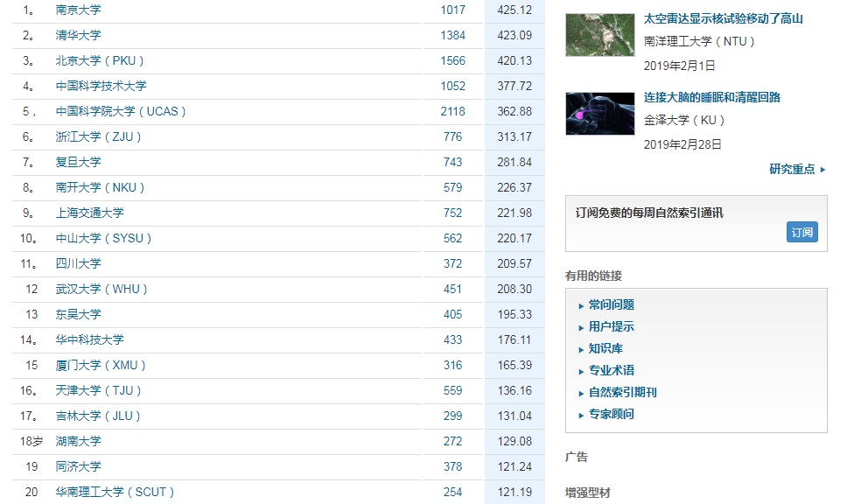Select 北京大学（PKU） in the list
847x504 pixels.
[x=100, y=60]
